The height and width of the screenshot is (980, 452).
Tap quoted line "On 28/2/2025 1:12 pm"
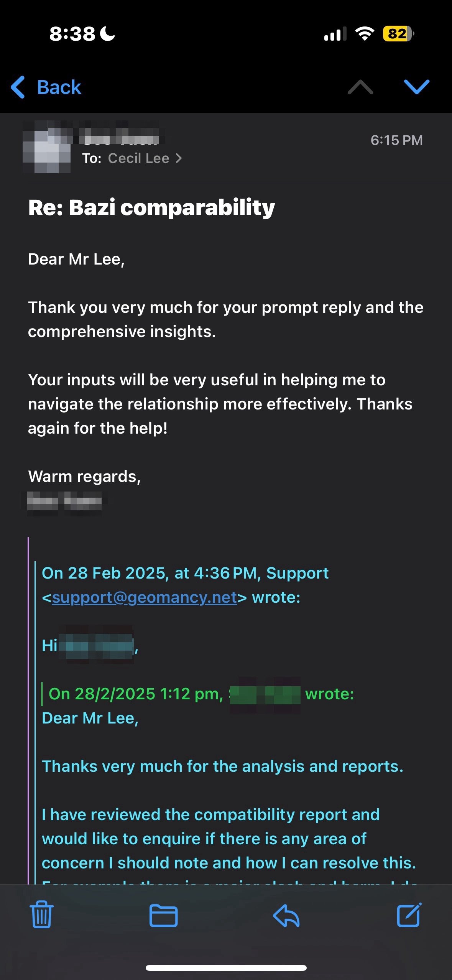[136, 694]
